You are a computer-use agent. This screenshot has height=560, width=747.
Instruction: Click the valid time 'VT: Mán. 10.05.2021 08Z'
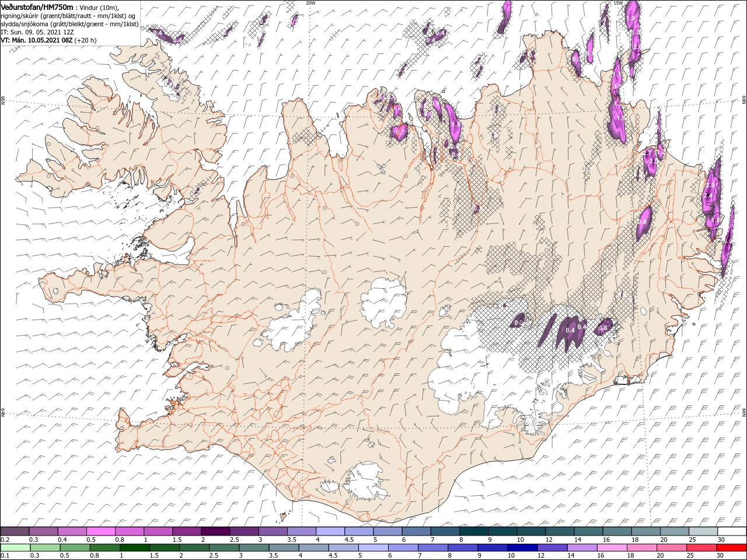coord(36,40)
